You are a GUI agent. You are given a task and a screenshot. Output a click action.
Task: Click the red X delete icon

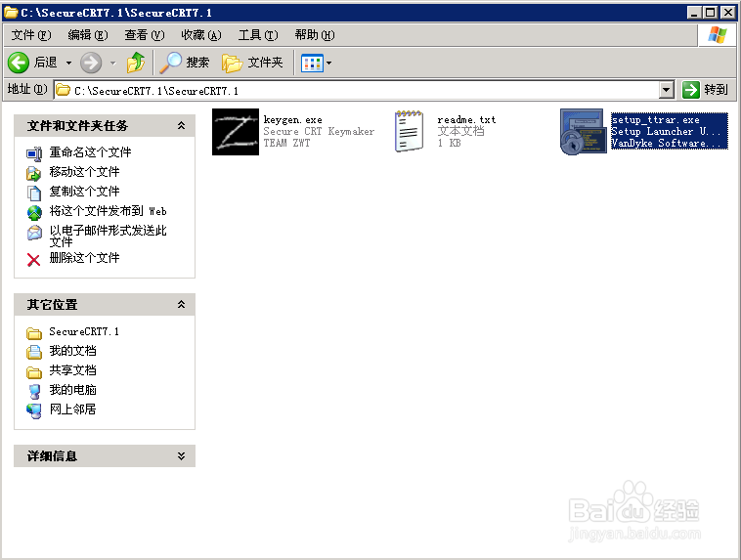coord(33,260)
